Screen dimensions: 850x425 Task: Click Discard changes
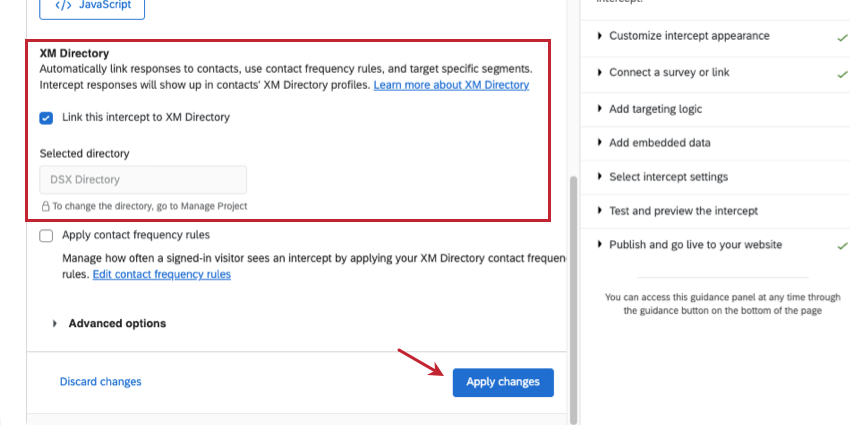click(100, 382)
